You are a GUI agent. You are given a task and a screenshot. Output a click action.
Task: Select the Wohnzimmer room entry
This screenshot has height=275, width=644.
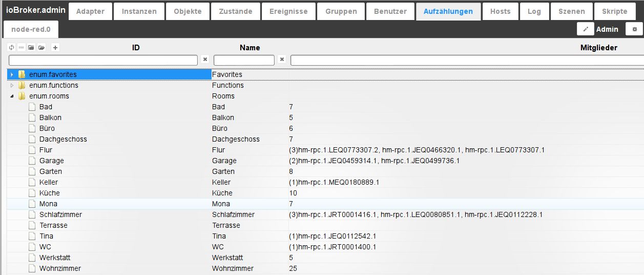[x=60, y=268]
